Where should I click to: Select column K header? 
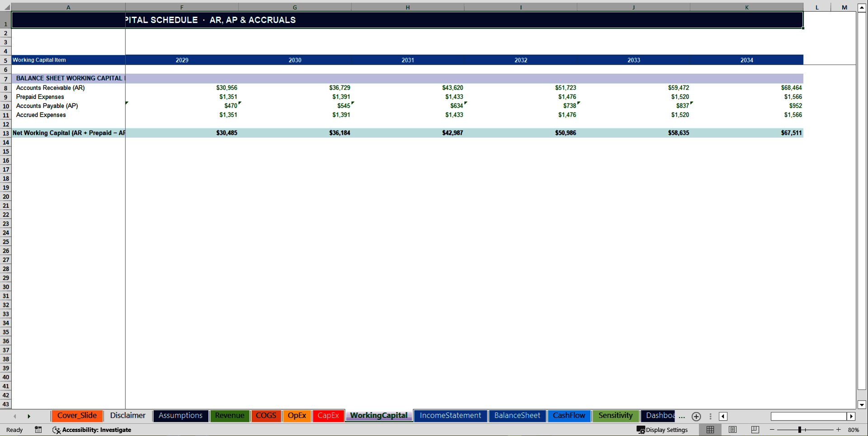click(746, 7)
